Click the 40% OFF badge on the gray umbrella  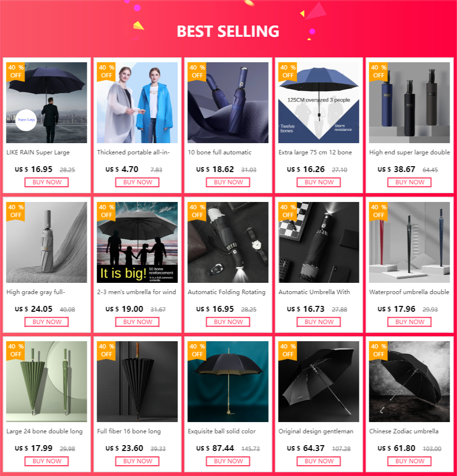(x=16, y=211)
